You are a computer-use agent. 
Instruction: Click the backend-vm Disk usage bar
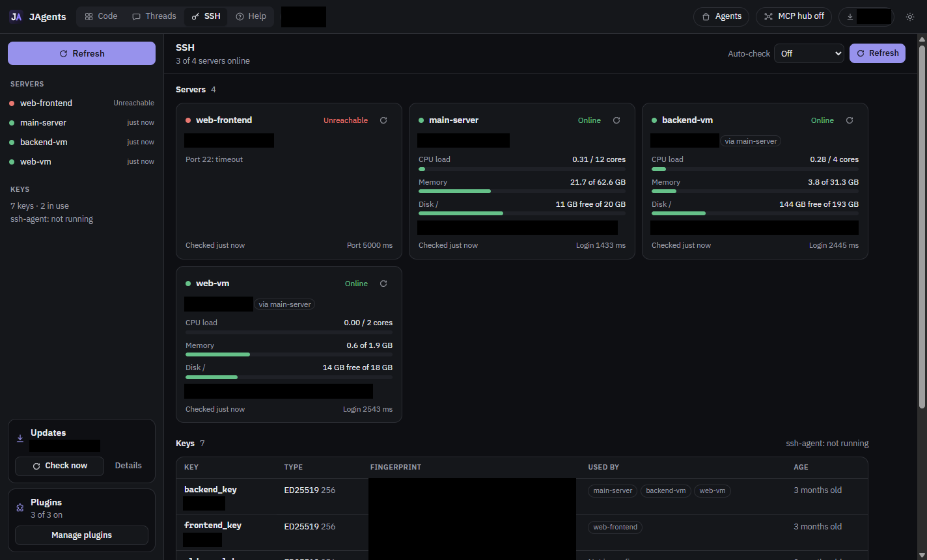tap(755, 213)
